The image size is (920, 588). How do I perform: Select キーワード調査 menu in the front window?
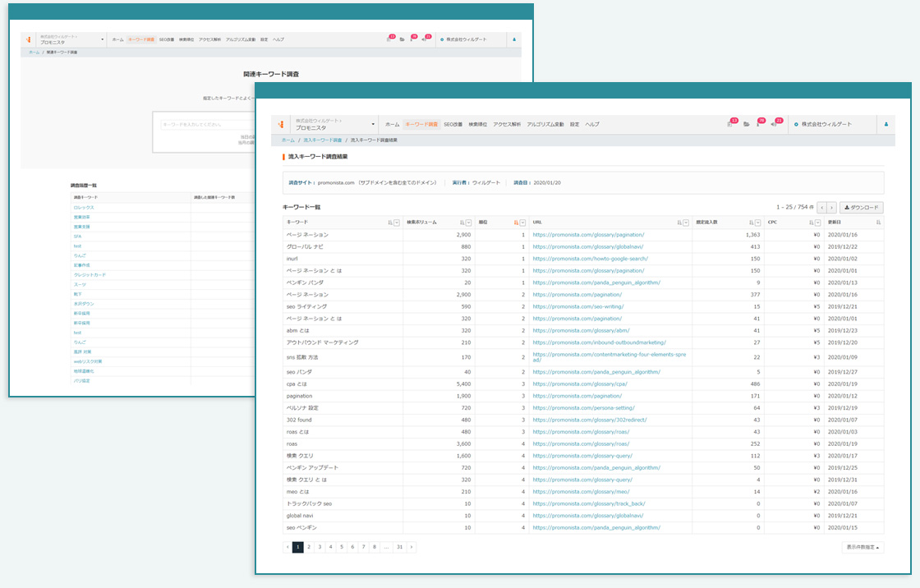coord(421,124)
